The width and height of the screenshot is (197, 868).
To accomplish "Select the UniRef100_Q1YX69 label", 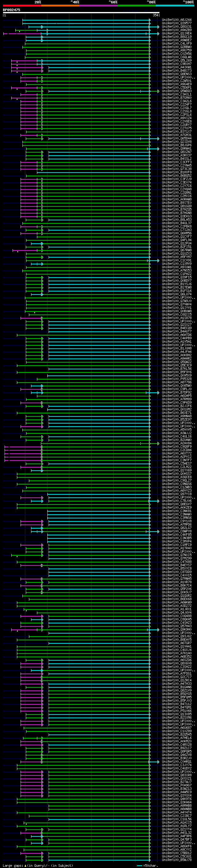I will click(177, 470).
